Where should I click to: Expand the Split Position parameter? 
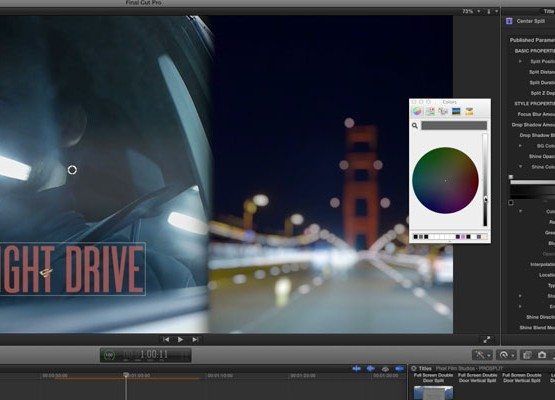pyautogui.click(x=520, y=62)
